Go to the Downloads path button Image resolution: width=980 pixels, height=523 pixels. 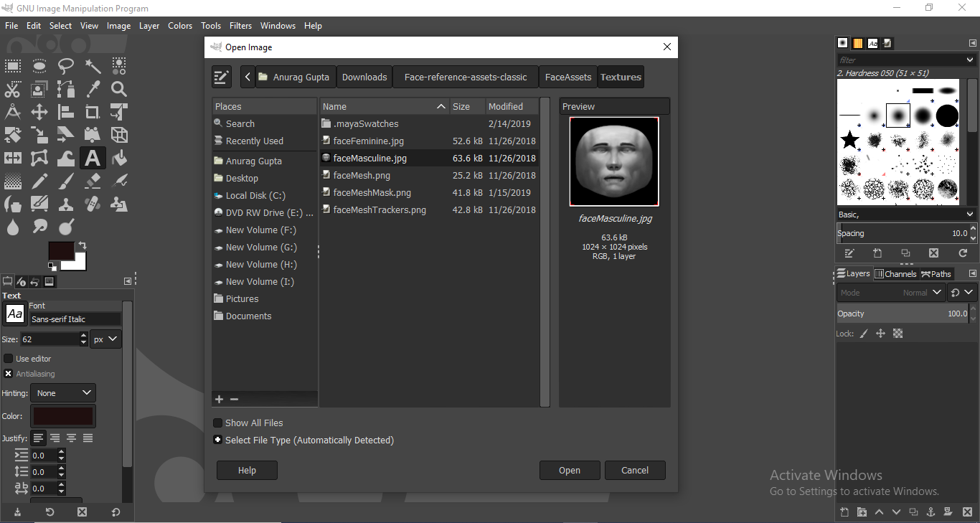tap(364, 77)
